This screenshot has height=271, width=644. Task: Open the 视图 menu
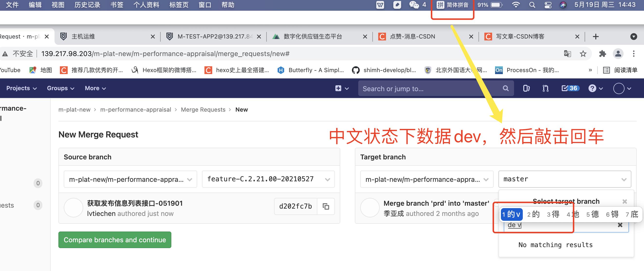58,5
